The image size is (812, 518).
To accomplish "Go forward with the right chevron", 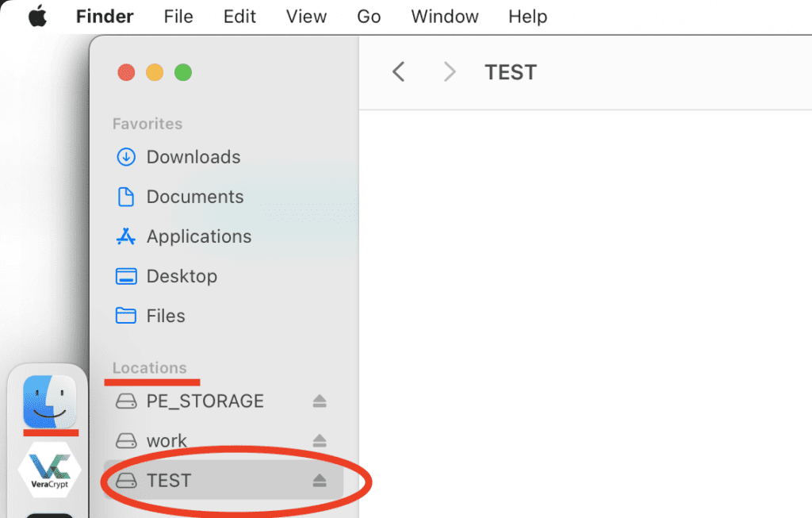I will point(450,72).
